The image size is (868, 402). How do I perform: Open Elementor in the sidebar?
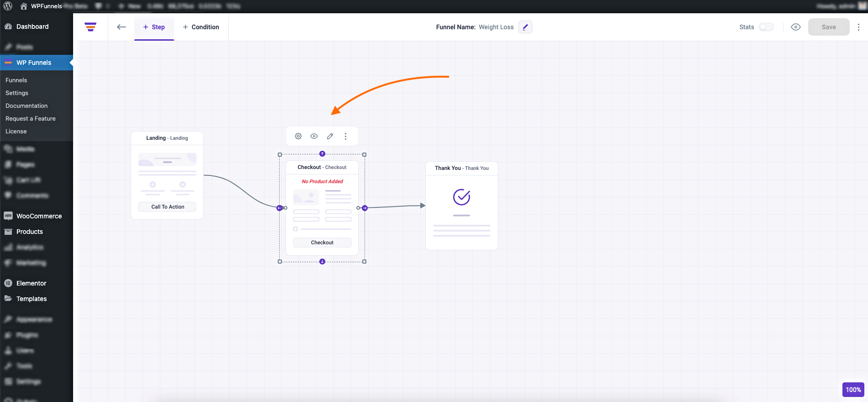tap(31, 283)
